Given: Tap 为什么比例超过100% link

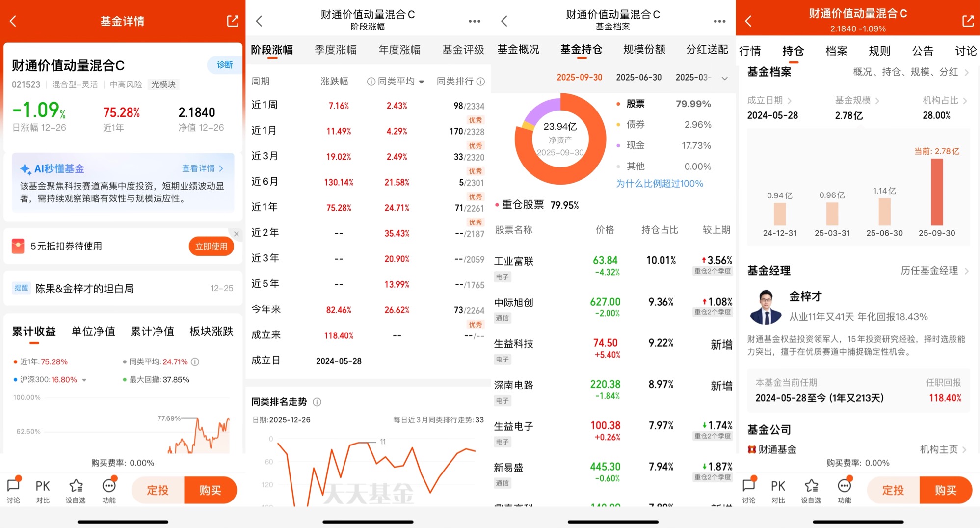Looking at the screenshot, I should click(x=660, y=184).
